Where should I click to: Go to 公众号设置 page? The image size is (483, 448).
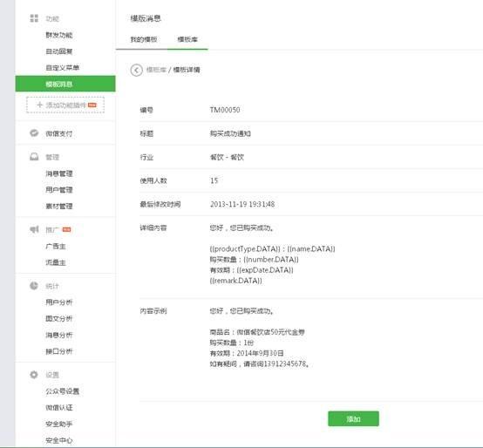[x=63, y=391]
